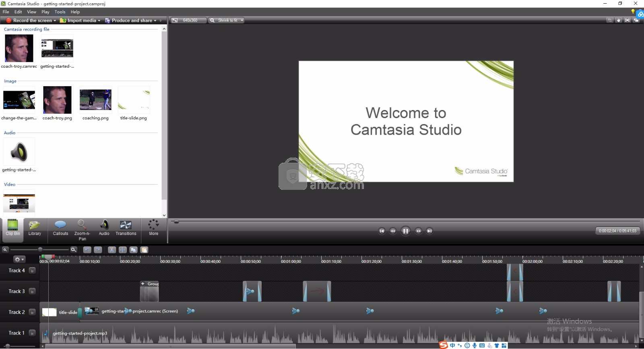
Task: Open the Edit menu
Action: (x=18, y=12)
